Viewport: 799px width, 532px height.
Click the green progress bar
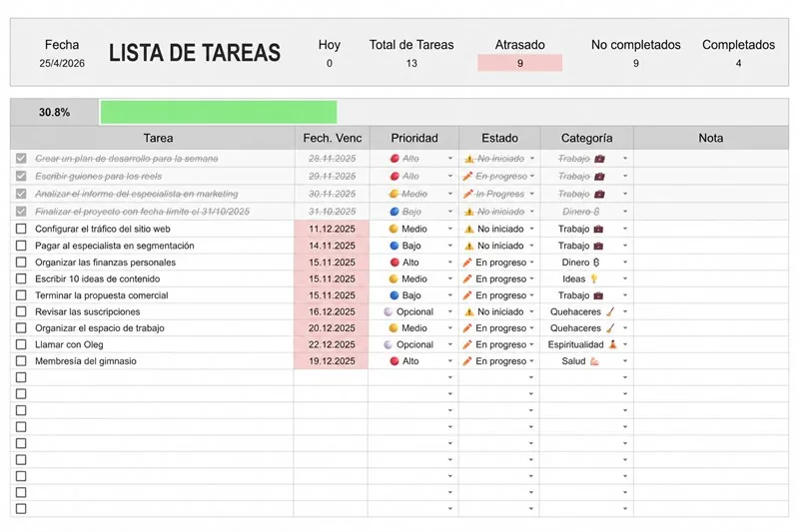point(219,112)
